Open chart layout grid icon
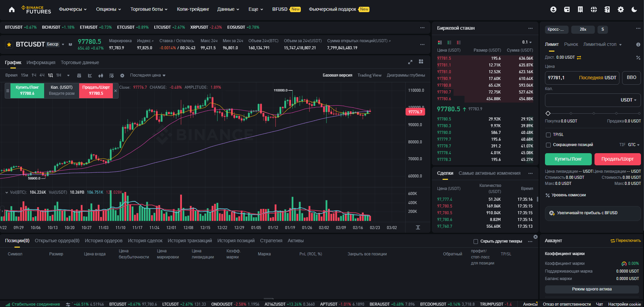 pos(421,61)
